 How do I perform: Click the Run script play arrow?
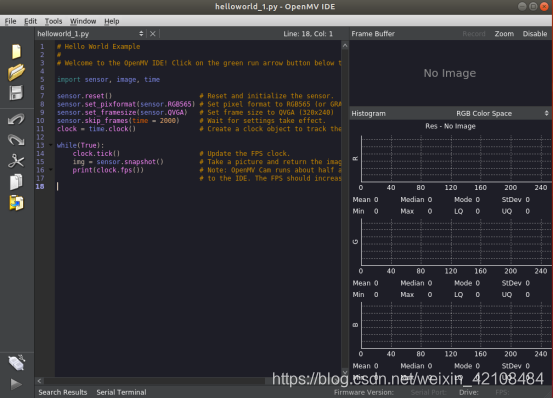16,384
